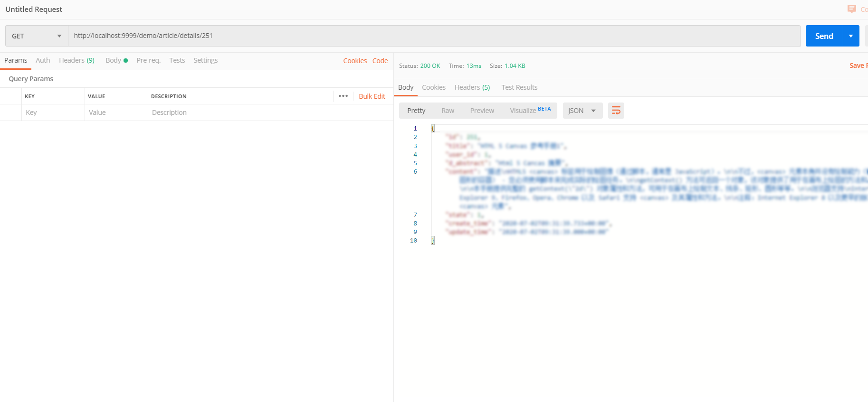Select the response Cookies tab
Viewport: 868px width, 402px height.
434,87
